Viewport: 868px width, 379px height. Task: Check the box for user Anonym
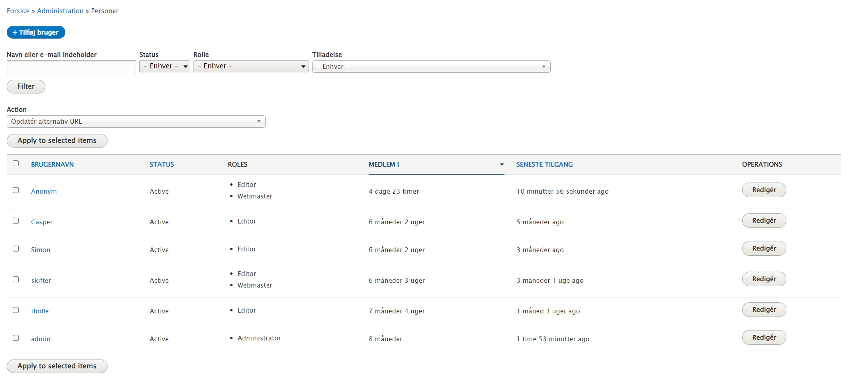click(x=16, y=190)
